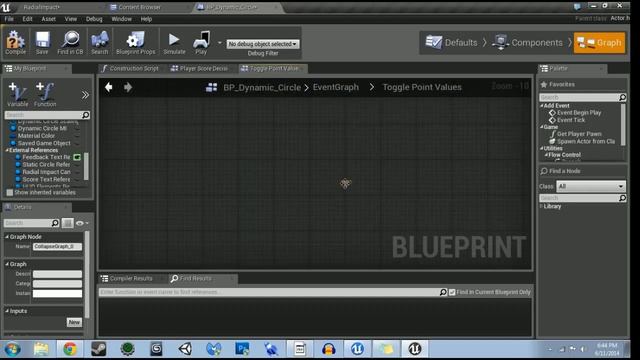Compile the blueprint
640x360 pixels.
tap(16, 42)
